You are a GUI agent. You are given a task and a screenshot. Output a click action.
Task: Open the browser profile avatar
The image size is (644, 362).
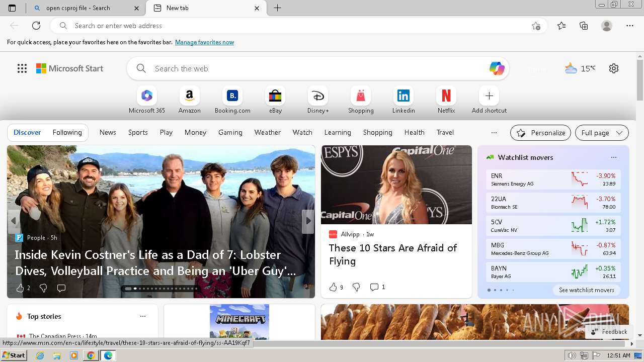[607, 26]
